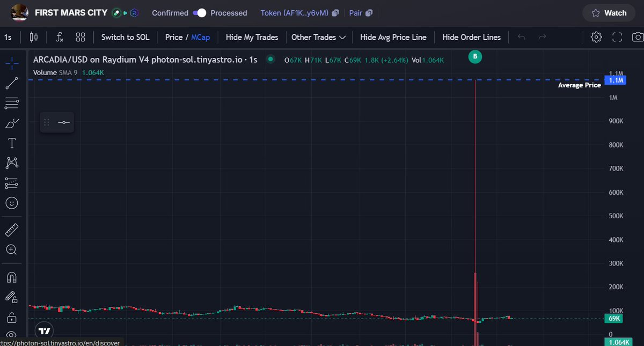Click Hide Avg Price Line
The width and height of the screenshot is (644, 346).
pyautogui.click(x=393, y=37)
